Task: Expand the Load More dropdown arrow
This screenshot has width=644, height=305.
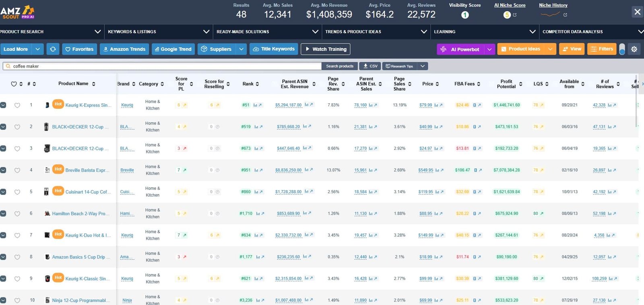Action: [x=37, y=49]
